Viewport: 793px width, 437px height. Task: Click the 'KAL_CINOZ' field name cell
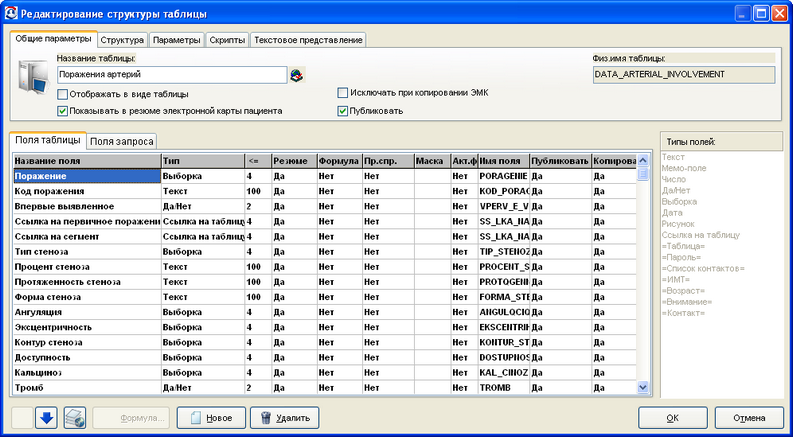point(504,373)
